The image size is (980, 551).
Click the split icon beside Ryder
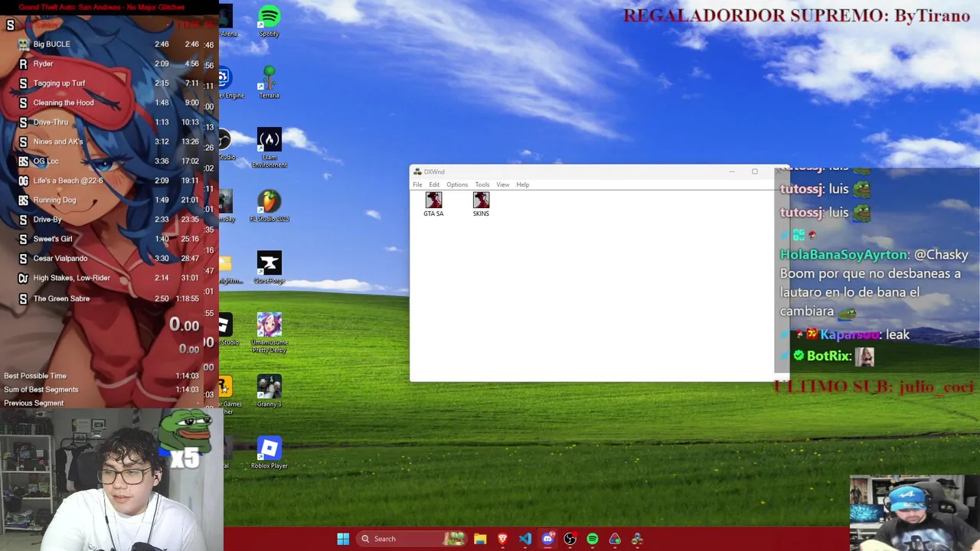23,64
